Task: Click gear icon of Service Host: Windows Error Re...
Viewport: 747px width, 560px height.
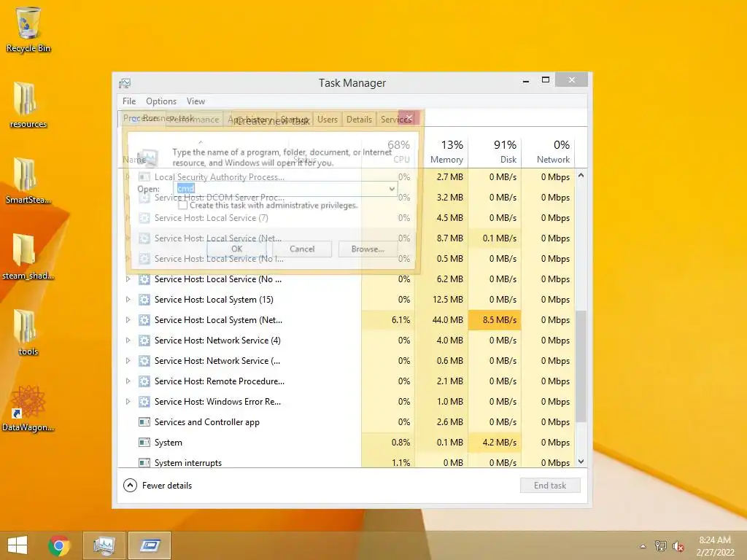Action: click(x=144, y=402)
